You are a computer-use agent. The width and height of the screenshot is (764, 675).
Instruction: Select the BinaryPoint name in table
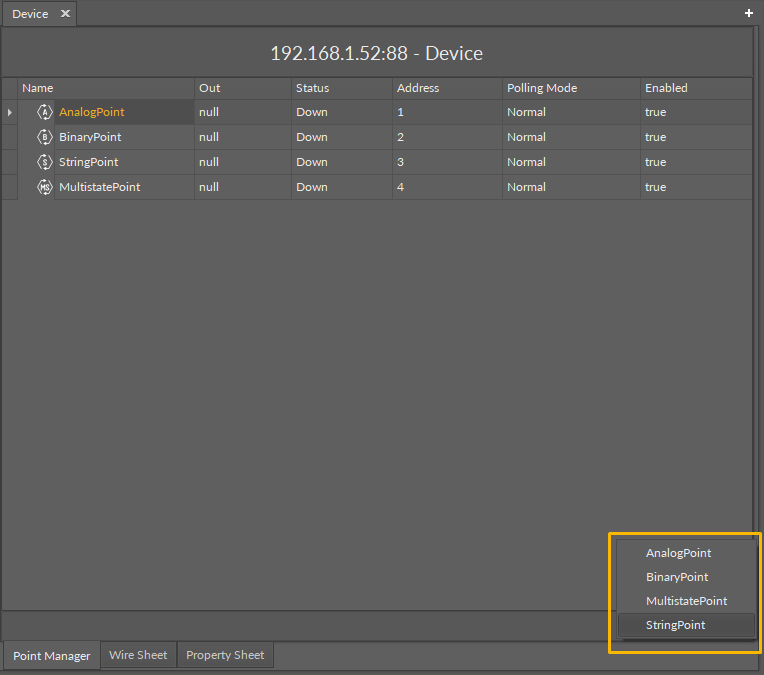click(90, 137)
